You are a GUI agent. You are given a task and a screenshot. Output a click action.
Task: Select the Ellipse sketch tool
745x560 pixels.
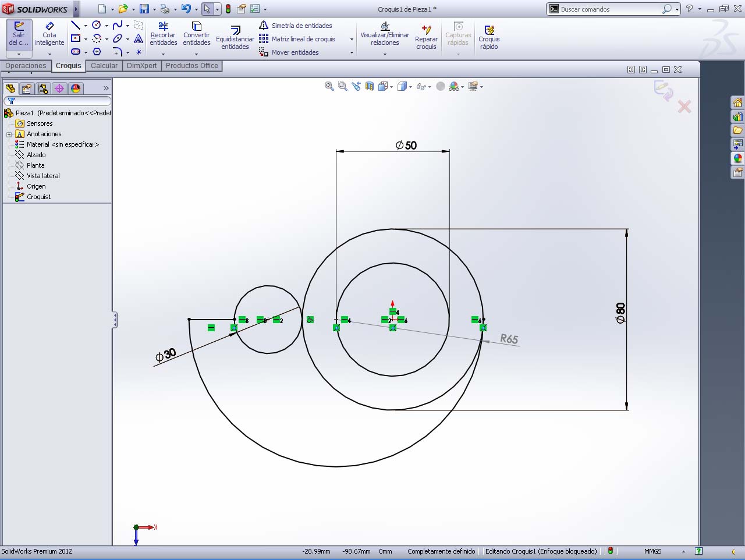click(x=118, y=38)
